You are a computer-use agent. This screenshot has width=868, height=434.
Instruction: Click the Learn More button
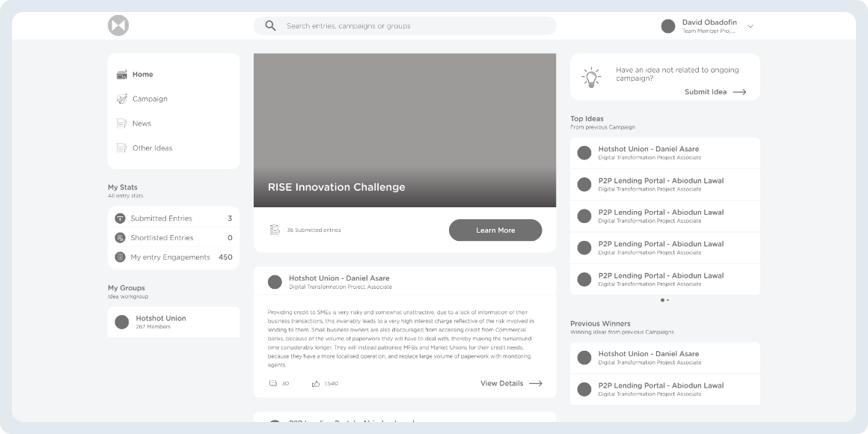click(495, 230)
